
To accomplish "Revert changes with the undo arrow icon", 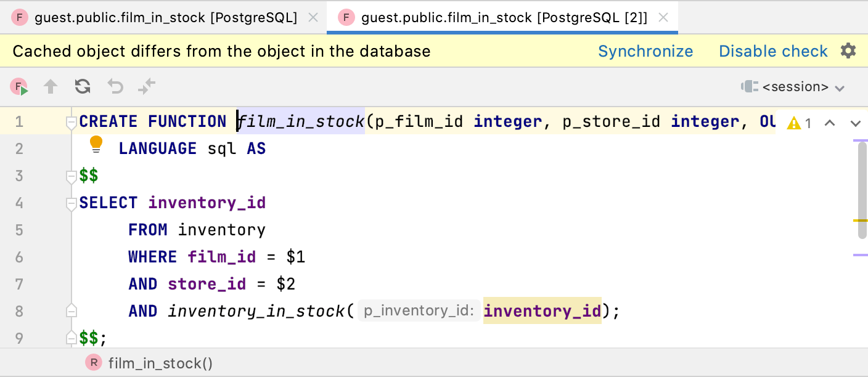I will 115,87.
